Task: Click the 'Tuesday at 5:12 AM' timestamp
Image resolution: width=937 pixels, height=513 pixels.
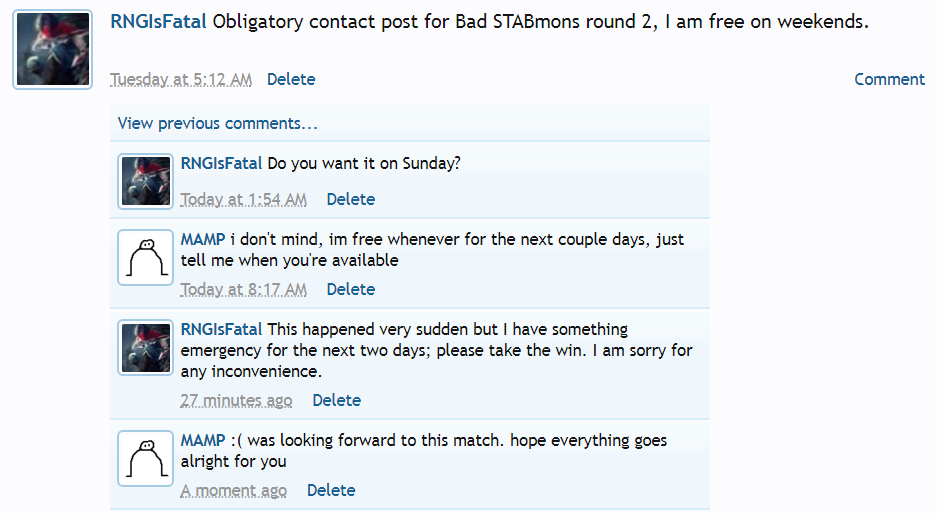Action: click(181, 79)
